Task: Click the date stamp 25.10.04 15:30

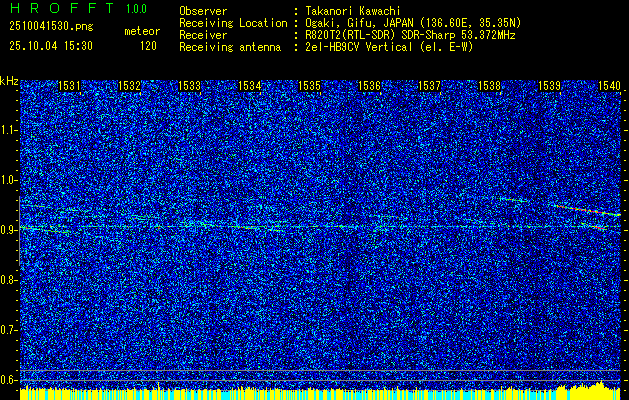Action: 51,46
